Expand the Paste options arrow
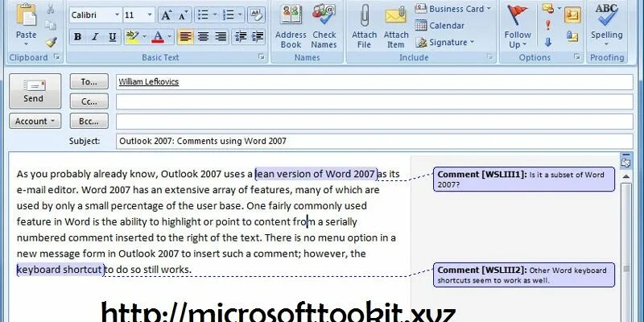 [26, 44]
